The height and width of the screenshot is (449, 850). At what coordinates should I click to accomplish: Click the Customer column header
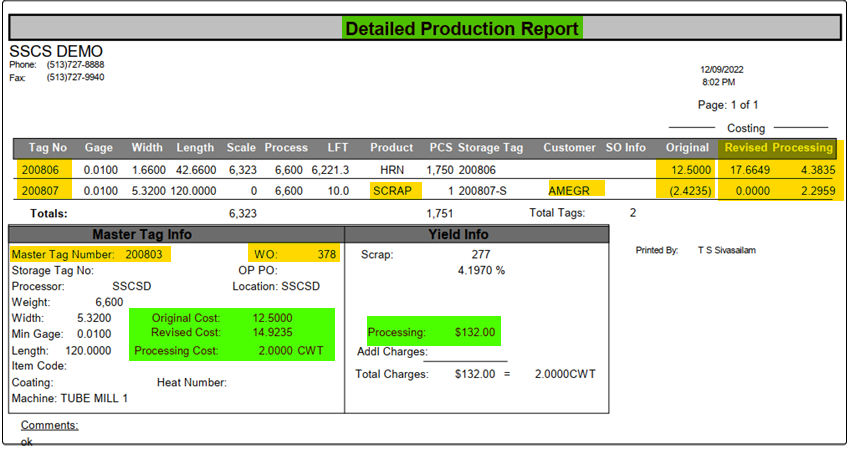[569, 147]
